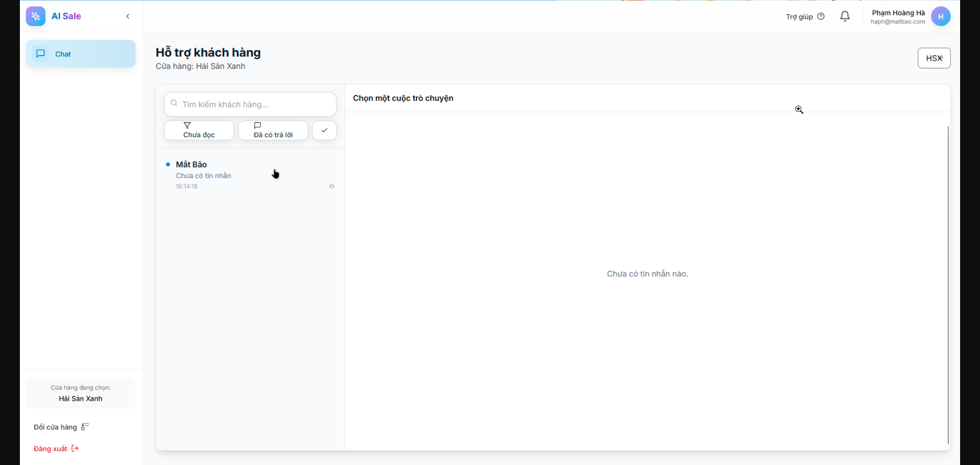Screen dimensions: 980x465
Task: Toggle the checkmark filter button
Action: [324, 130]
